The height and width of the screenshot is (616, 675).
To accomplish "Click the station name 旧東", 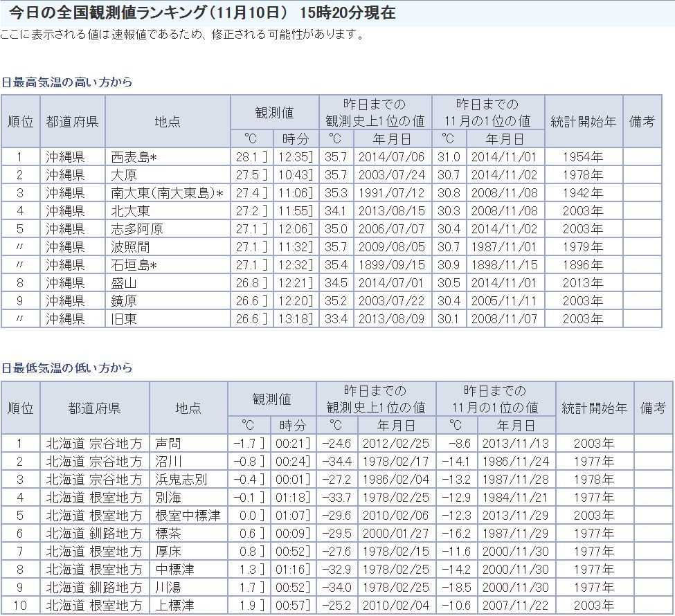I will coord(123,319).
